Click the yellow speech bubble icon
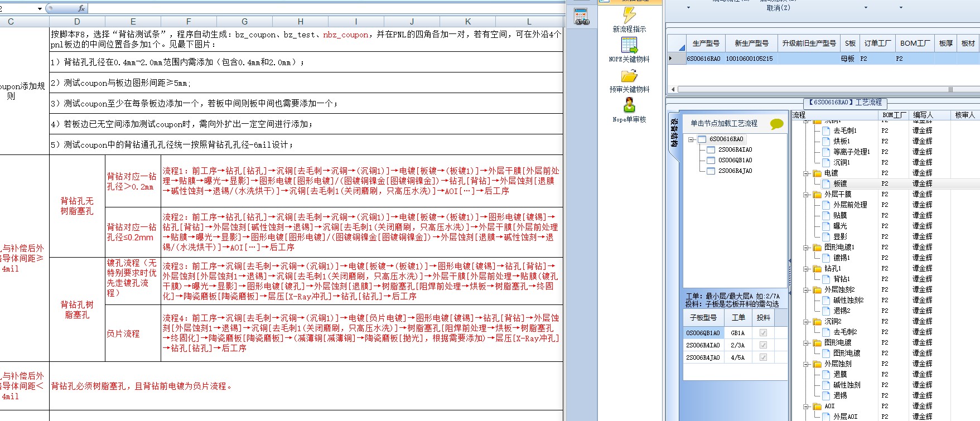This screenshot has width=980, height=421. pos(776,124)
